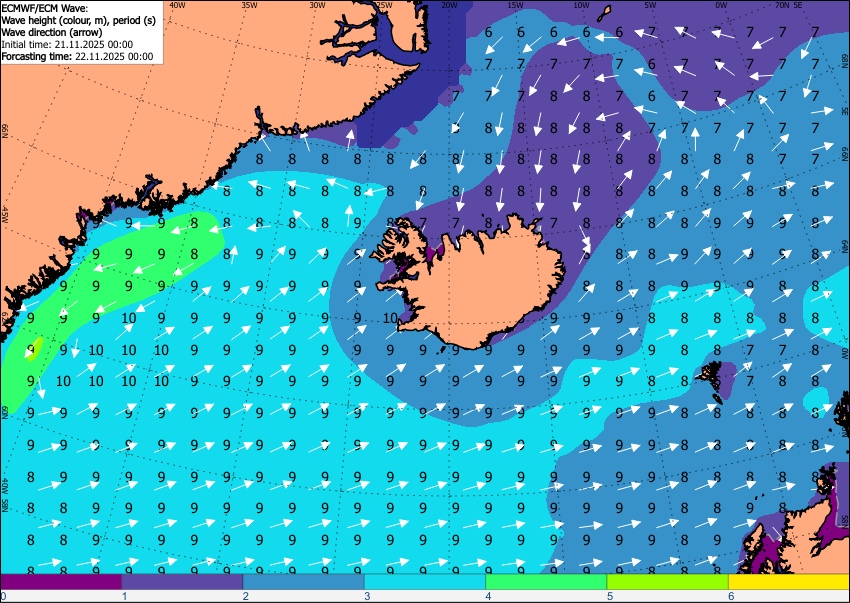Click the cyan 3–4 m colour bar segment
The width and height of the screenshot is (850, 603).
point(425,582)
